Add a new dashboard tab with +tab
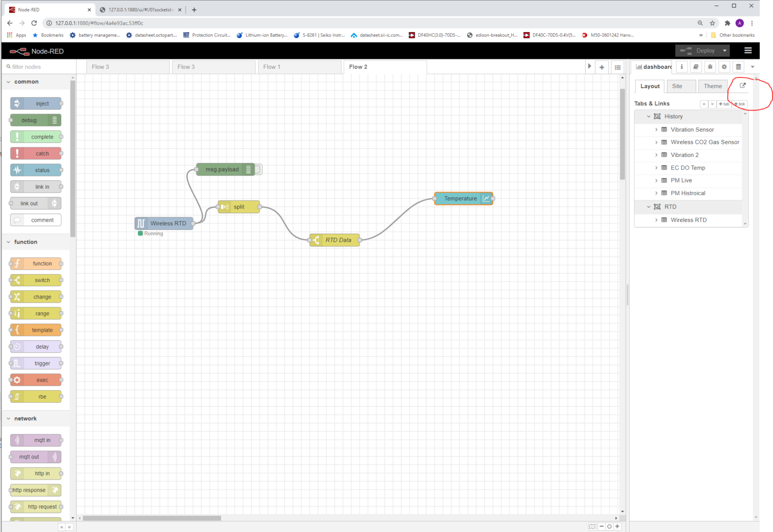The width and height of the screenshot is (773, 532). click(x=724, y=104)
